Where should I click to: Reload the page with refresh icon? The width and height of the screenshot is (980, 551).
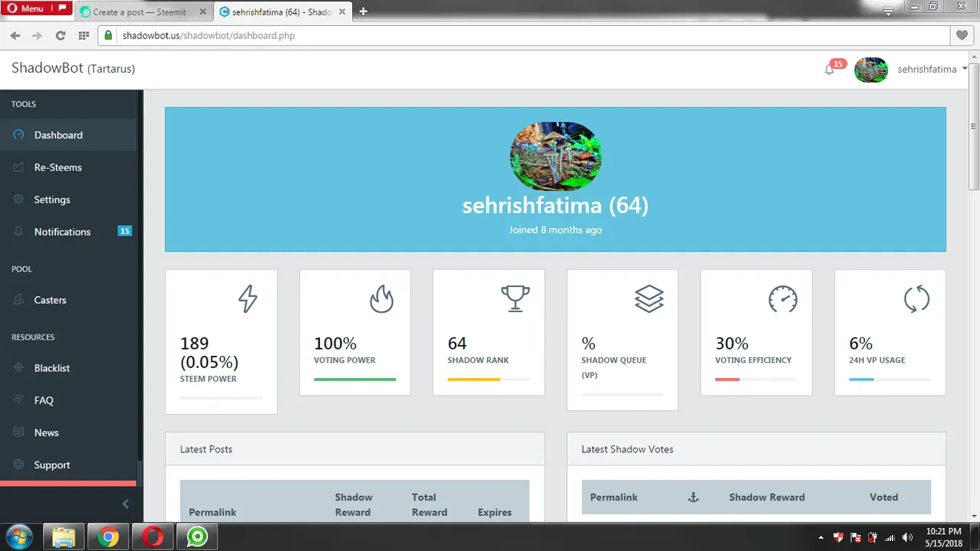pyautogui.click(x=60, y=35)
